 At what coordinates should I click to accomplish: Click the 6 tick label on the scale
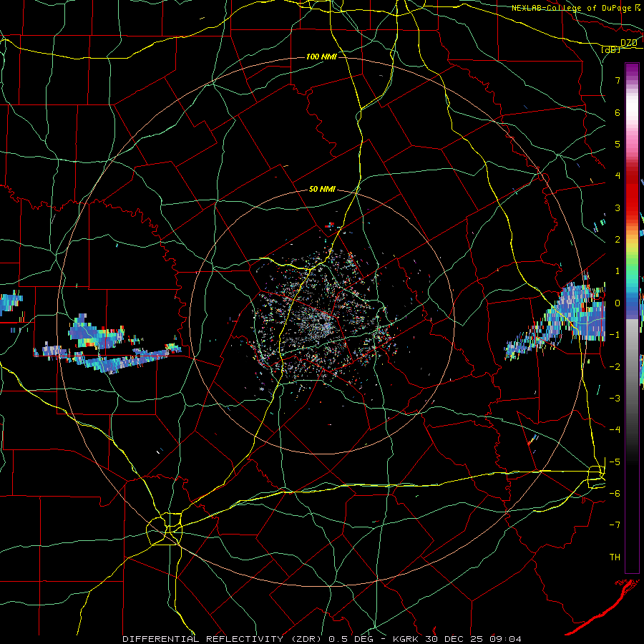click(x=618, y=112)
